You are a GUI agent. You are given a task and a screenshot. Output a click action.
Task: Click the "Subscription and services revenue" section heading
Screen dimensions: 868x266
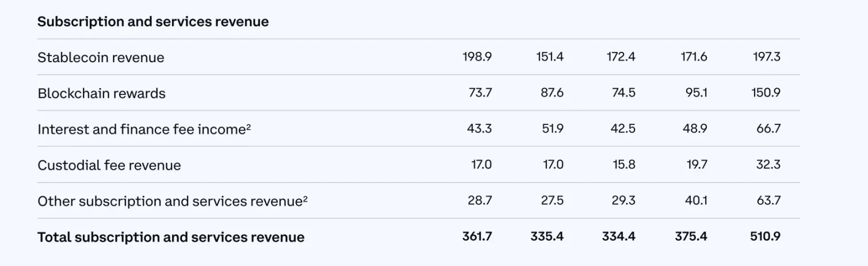153,22
